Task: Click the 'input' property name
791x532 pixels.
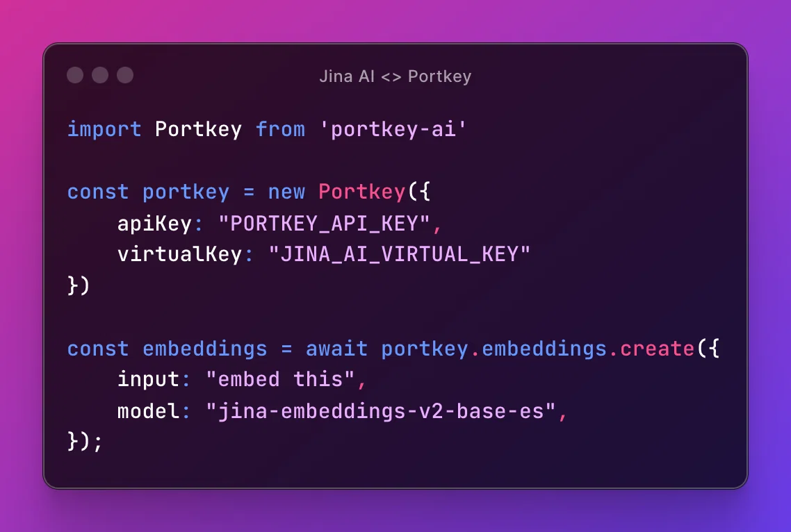Action: click(148, 379)
